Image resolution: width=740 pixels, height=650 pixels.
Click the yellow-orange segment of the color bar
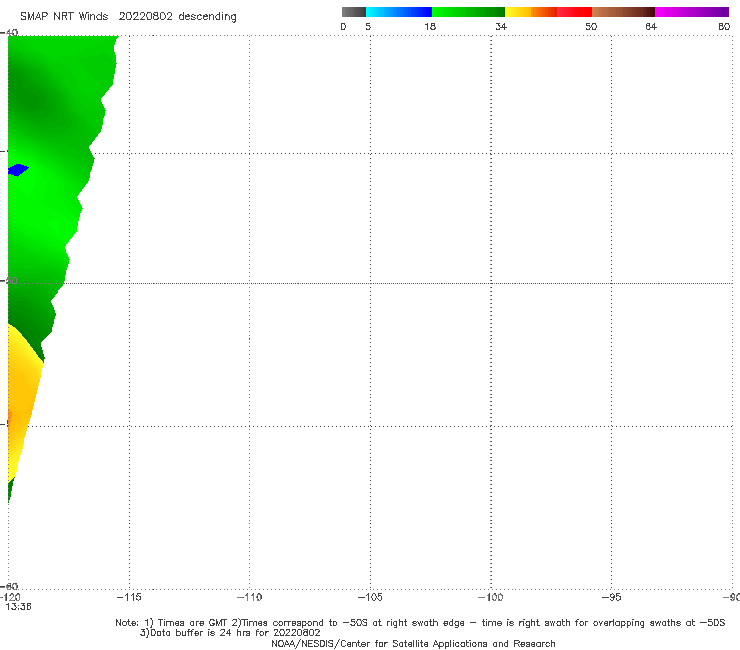click(531, 12)
